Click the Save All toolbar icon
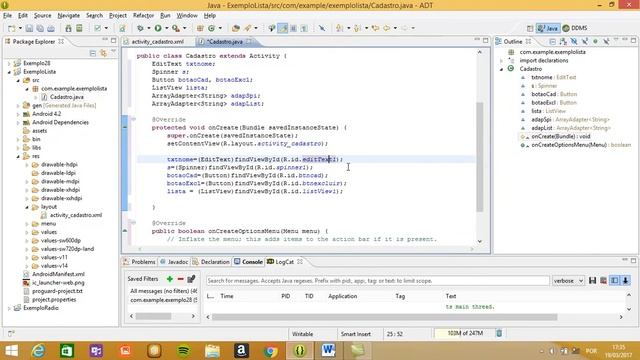640x360 pixels. (40, 28)
